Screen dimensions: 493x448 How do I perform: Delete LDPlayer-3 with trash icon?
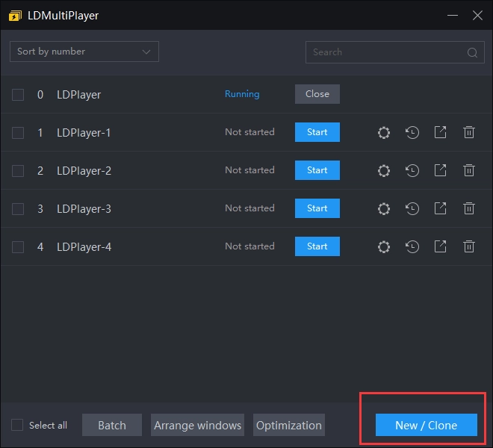(x=469, y=208)
